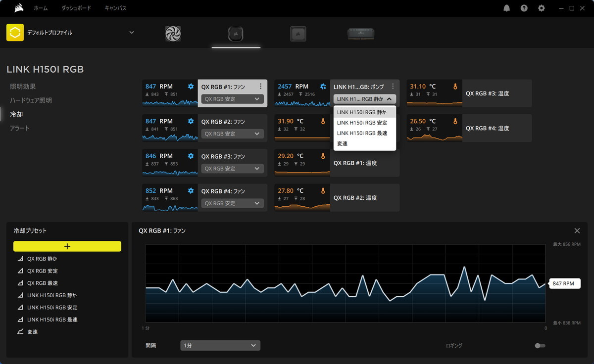Open the three-dot menu for QX RGB #1 fan
Screen dimensions: 594x364
click(260, 87)
